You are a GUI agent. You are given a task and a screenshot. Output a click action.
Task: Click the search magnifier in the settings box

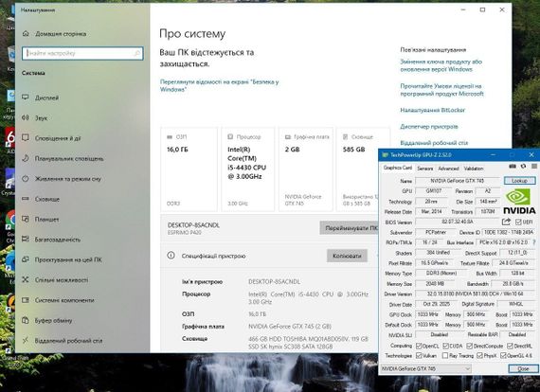click(x=136, y=53)
